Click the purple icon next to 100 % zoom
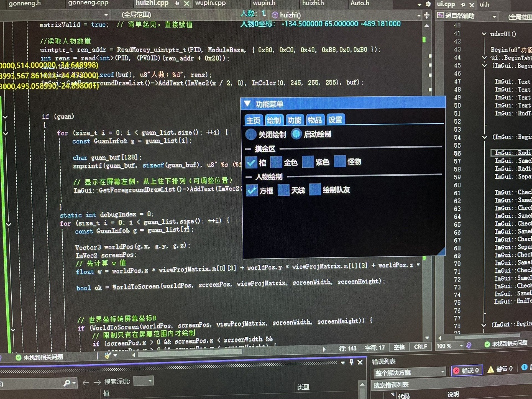The width and height of the screenshot is (532, 399). (x=469, y=345)
